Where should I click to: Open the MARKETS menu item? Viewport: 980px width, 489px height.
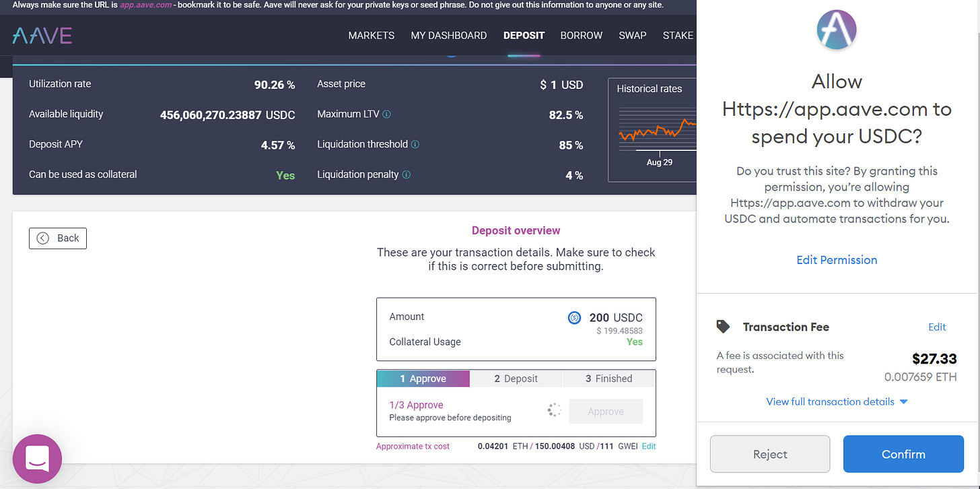(372, 36)
